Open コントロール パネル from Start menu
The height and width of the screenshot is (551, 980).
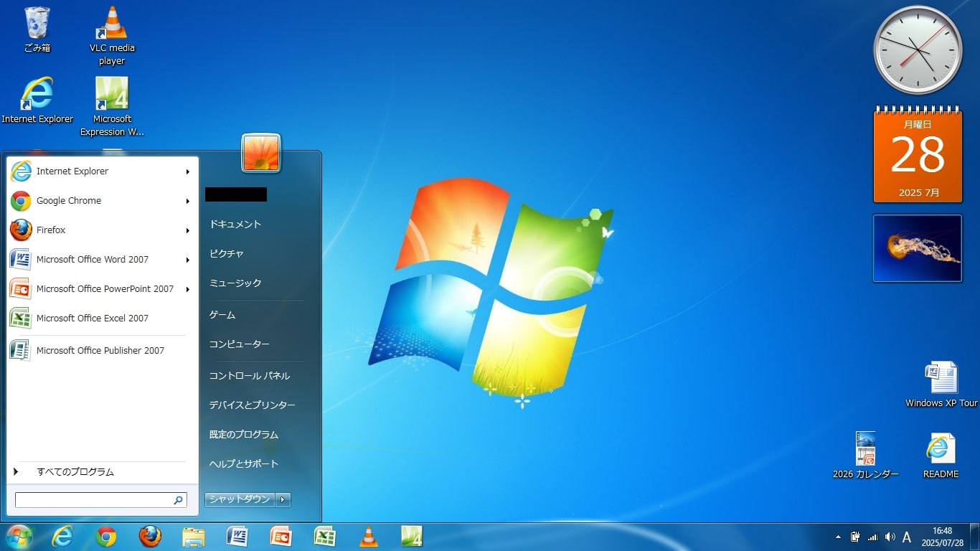(x=249, y=376)
